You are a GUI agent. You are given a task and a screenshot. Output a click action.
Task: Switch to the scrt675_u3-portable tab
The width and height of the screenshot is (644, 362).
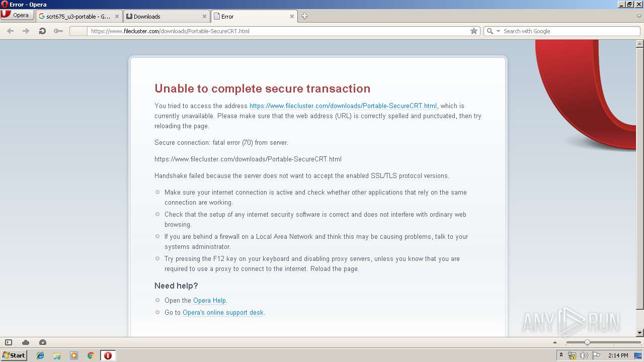tap(78, 16)
